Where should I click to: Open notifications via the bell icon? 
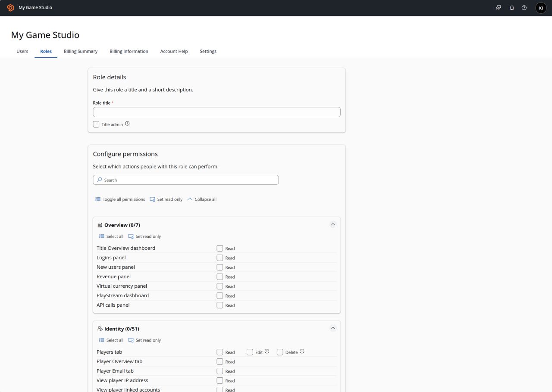pos(512,8)
